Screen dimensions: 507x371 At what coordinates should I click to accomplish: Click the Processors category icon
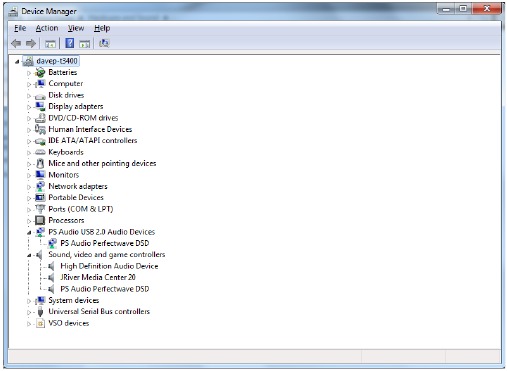(40, 220)
